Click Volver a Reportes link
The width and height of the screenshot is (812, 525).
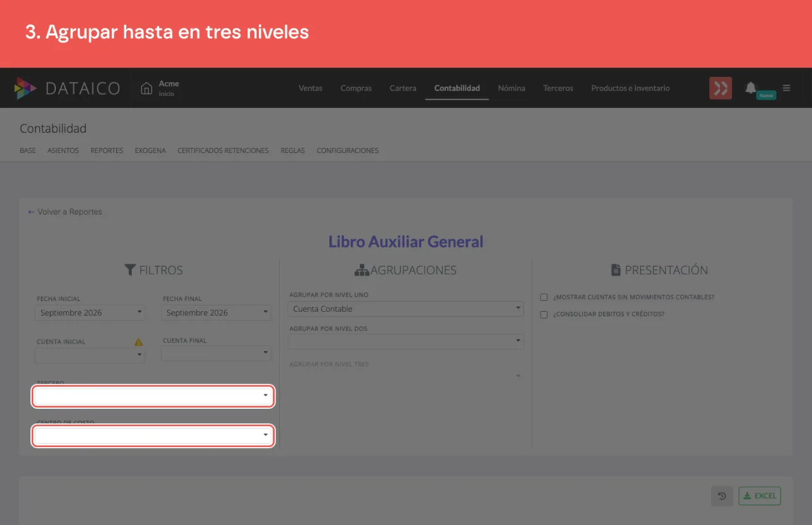[x=65, y=212]
